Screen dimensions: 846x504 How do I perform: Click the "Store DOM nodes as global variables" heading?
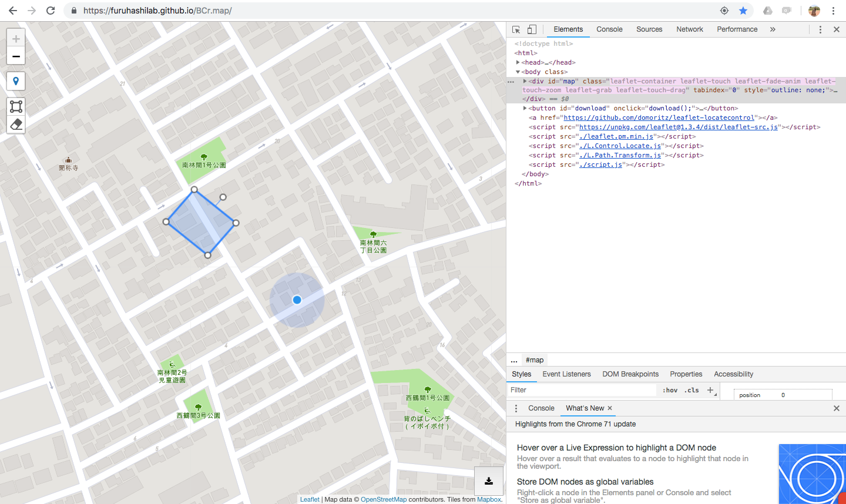[x=585, y=482]
